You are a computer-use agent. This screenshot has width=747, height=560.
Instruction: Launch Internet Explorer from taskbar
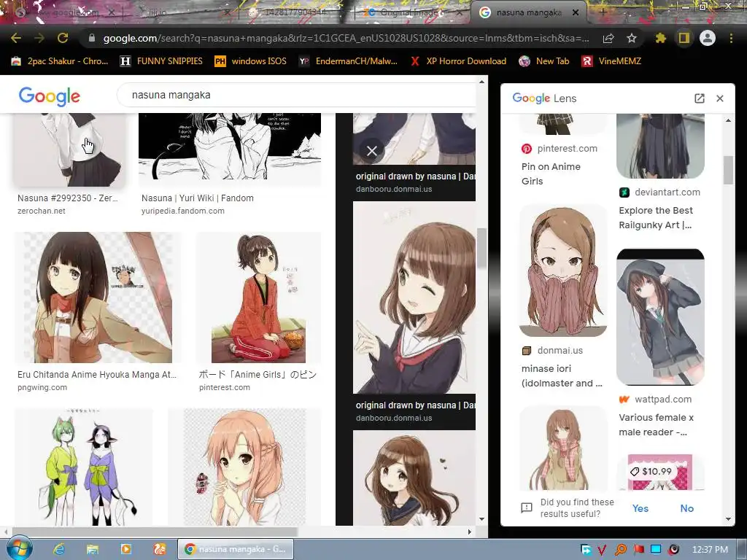click(59, 549)
